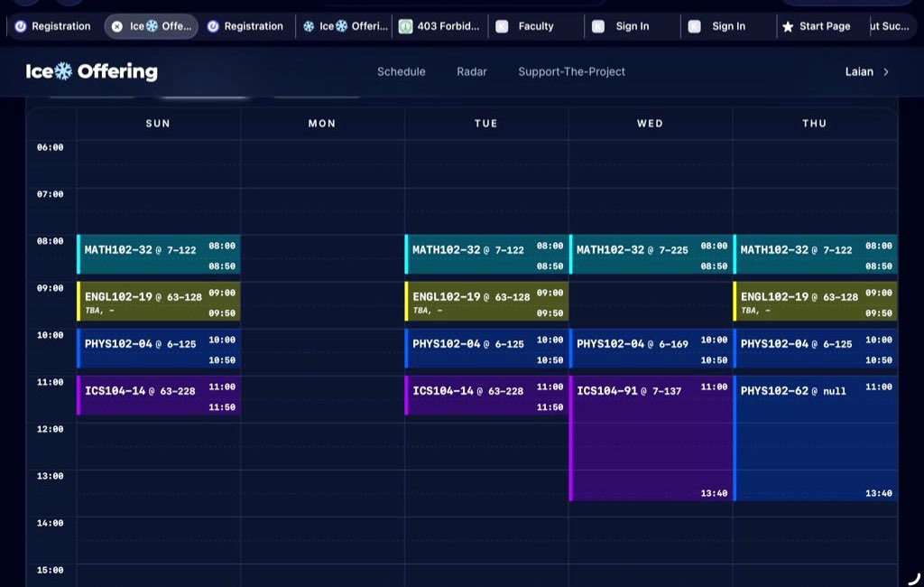
Task: Select Sunday PHYS102-04 class block
Action: pos(159,349)
